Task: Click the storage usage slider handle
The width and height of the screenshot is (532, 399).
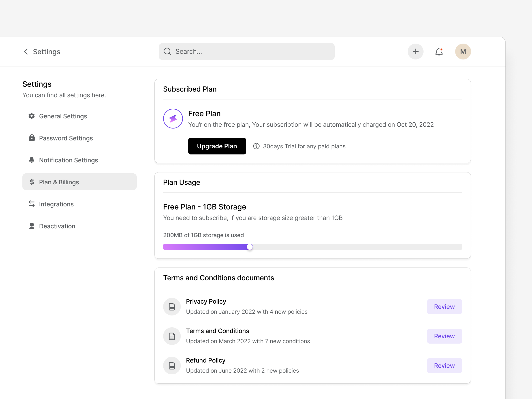Action: pyautogui.click(x=250, y=247)
